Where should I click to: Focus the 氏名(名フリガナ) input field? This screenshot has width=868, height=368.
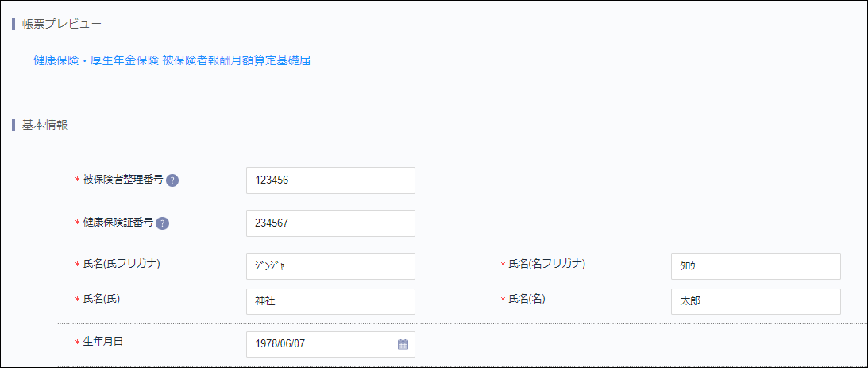coord(755,266)
